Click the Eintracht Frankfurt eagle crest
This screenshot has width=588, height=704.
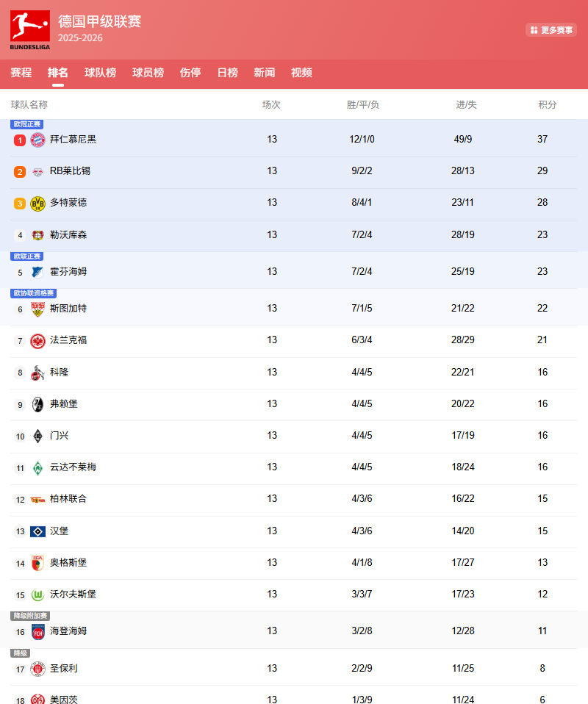click(x=37, y=340)
